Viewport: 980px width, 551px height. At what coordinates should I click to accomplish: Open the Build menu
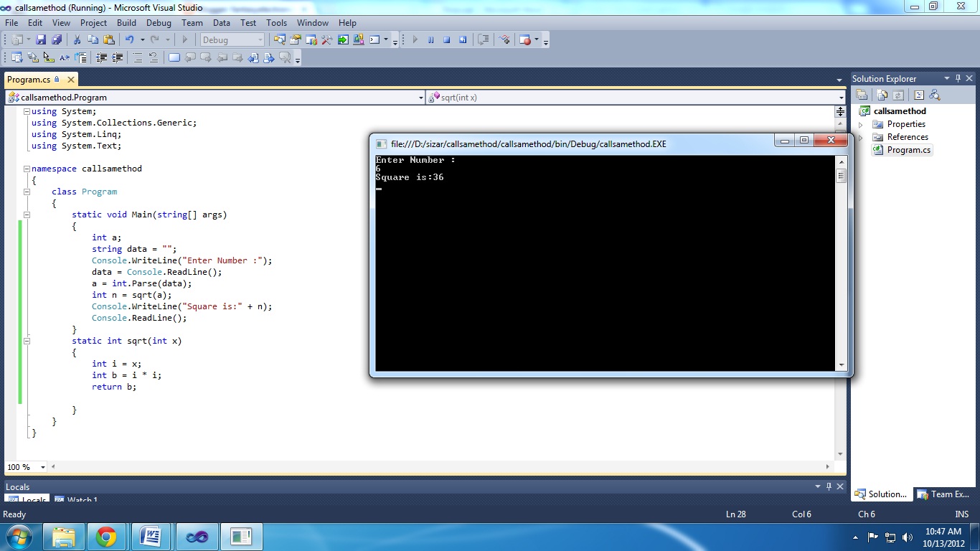pyautogui.click(x=126, y=23)
